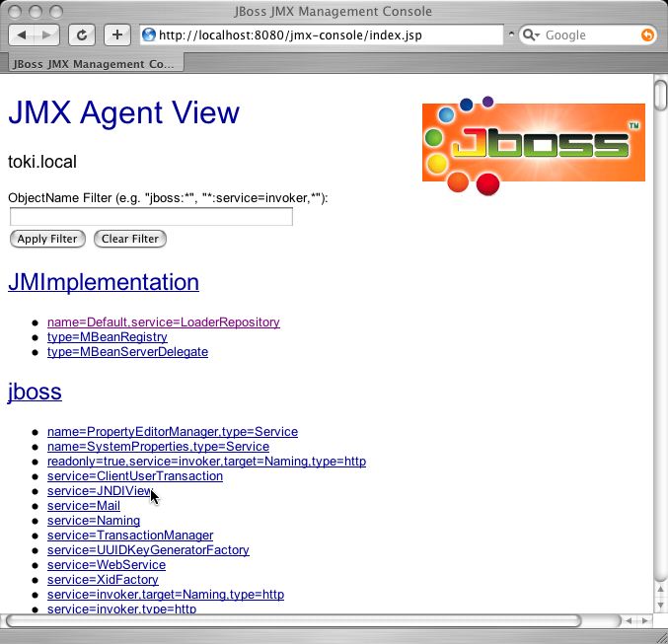Reload the page with the refresh button
Image resolution: width=668 pixels, height=644 pixels.
coord(81,35)
